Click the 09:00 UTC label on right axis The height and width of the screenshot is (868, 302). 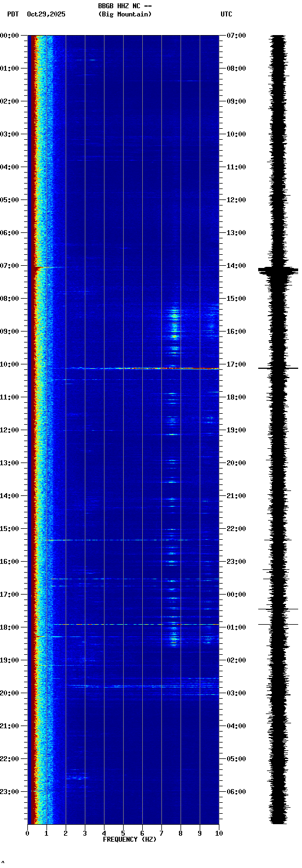[236, 101]
